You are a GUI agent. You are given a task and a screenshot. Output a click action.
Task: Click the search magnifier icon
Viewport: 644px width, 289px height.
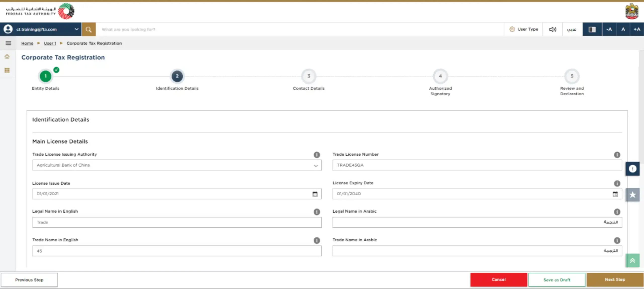coord(88,29)
